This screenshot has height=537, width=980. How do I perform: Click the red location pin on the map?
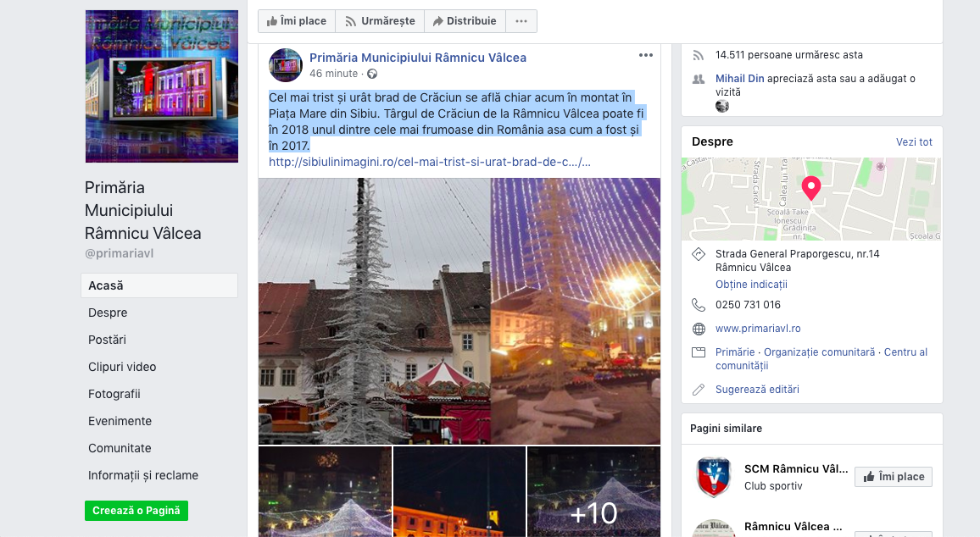811,187
